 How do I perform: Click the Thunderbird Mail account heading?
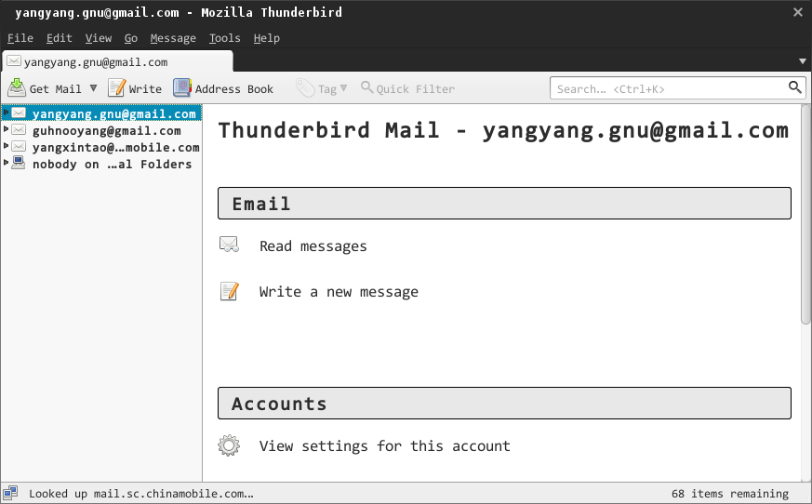point(503,130)
